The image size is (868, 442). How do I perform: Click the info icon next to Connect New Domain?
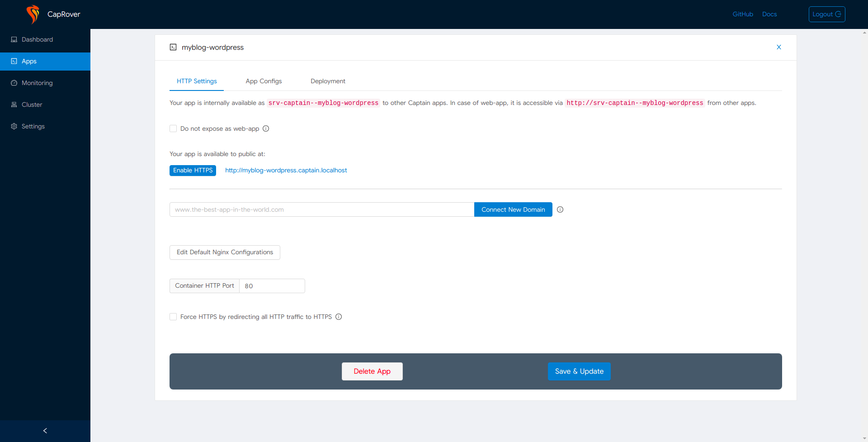(x=560, y=209)
